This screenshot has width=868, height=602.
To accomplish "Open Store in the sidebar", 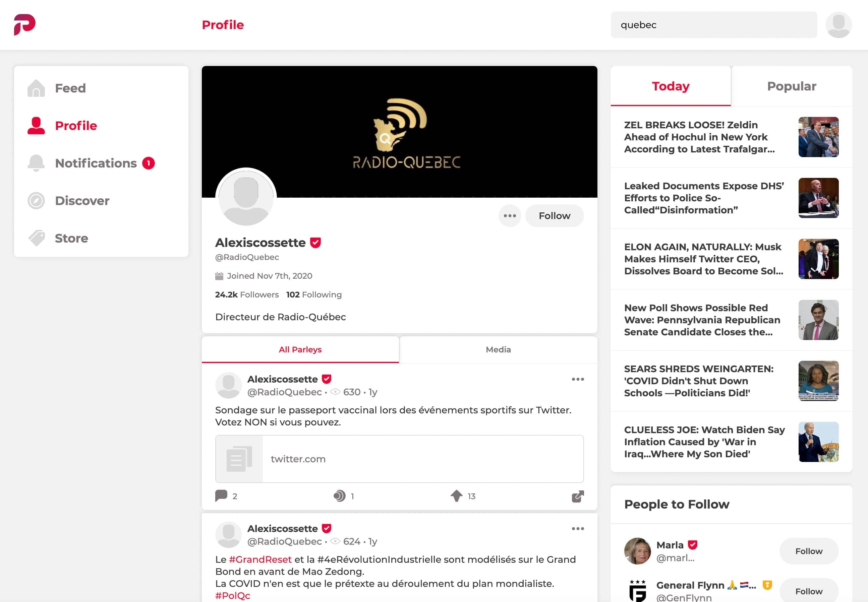I will (x=71, y=238).
